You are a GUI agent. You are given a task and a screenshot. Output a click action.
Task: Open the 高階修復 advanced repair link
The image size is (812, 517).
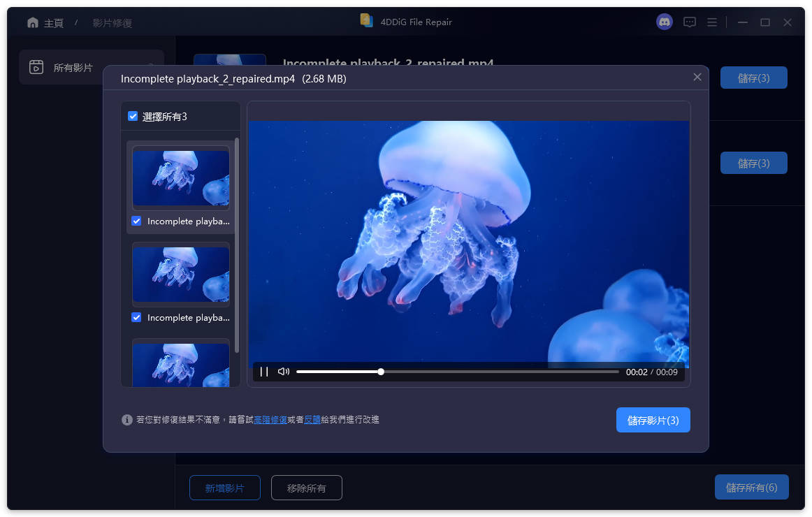[270, 420]
